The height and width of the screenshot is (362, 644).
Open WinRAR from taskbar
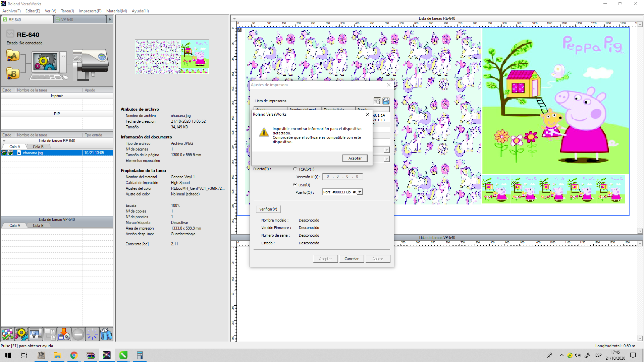tap(90, 355)
